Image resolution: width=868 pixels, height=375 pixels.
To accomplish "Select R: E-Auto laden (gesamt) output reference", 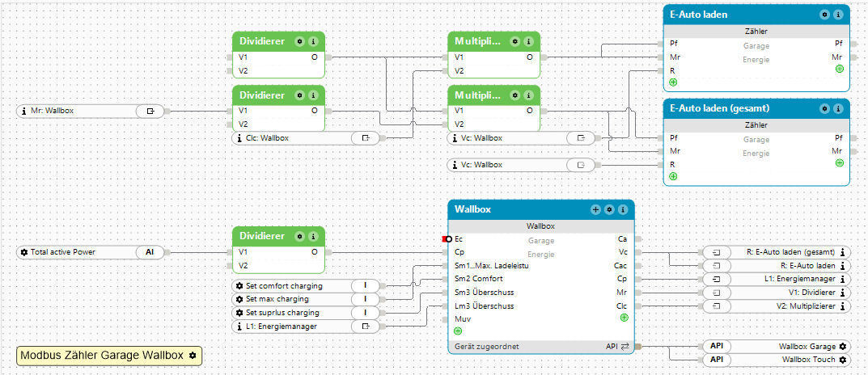I will point(777,252).
